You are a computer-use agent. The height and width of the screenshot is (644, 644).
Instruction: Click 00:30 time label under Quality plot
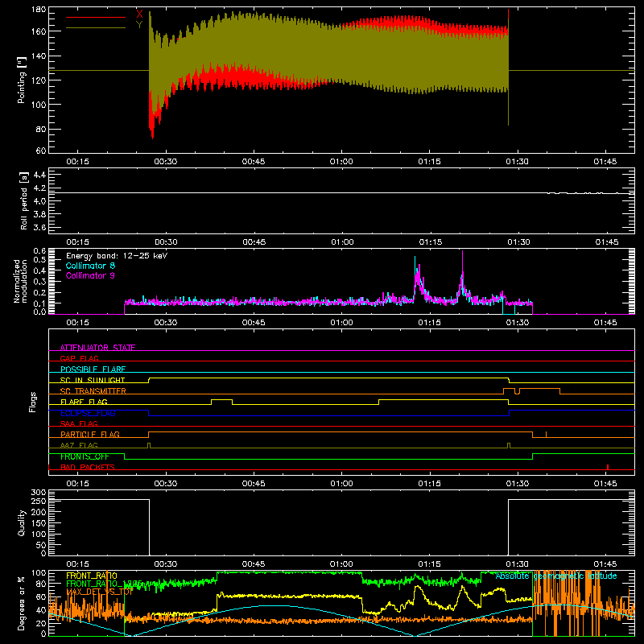click(166, 564)
